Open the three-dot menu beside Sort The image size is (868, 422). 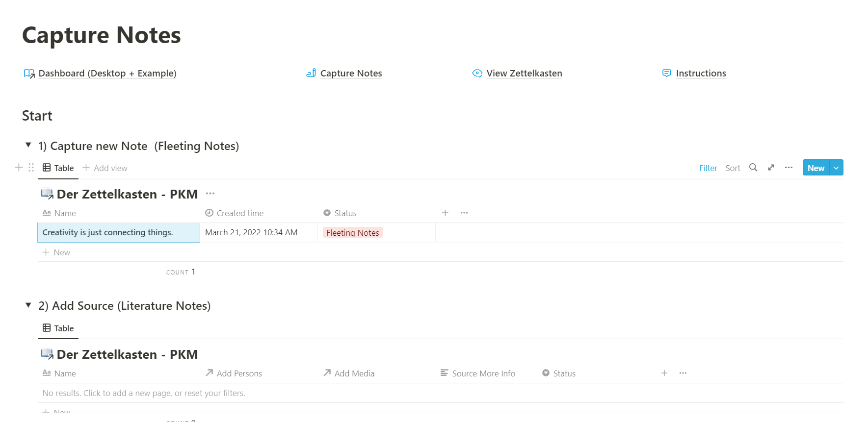pos(789,168)
